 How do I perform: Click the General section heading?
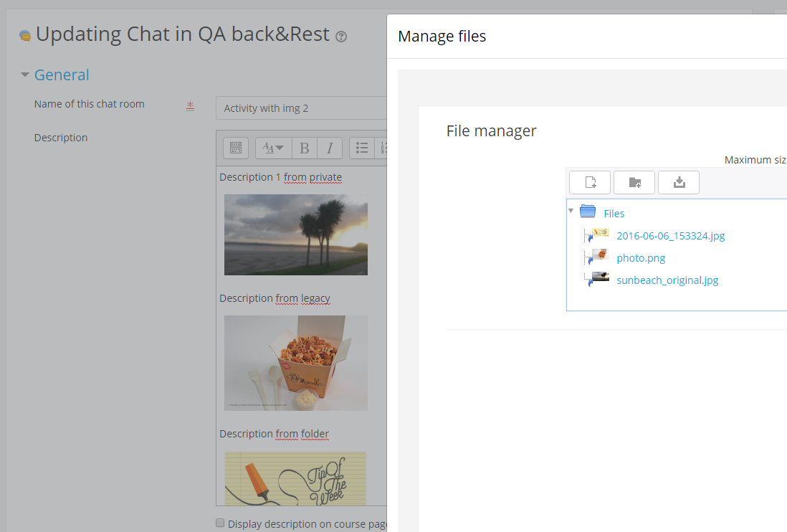(62, 75)
